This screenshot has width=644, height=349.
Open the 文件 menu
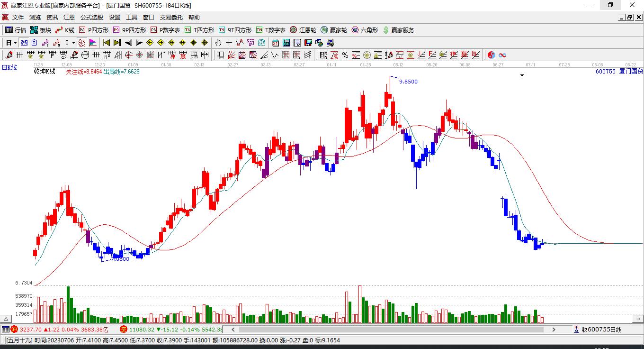[x=18, y=18]
